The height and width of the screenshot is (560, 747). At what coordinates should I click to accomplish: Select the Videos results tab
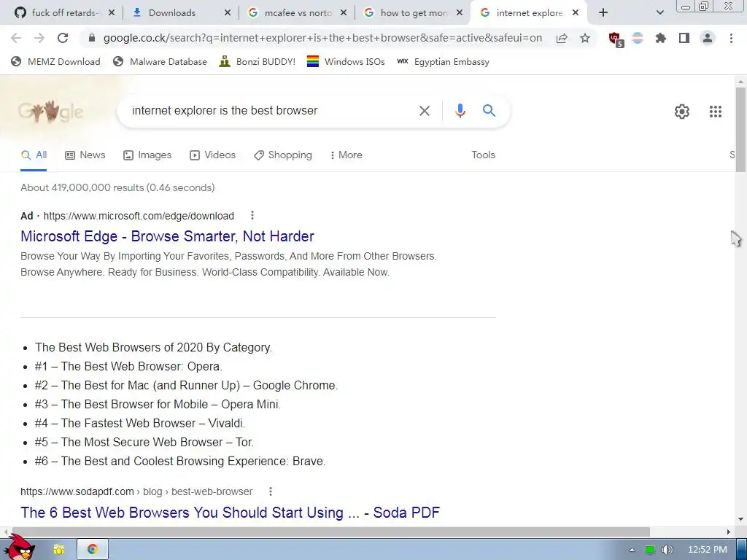coord(212,155)
